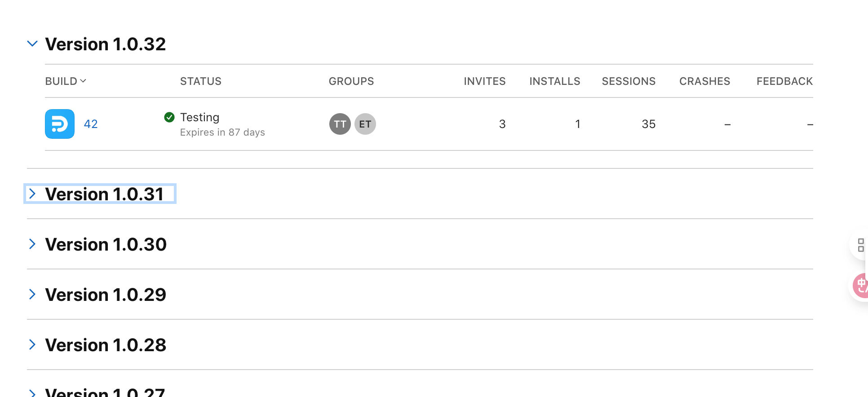Click the green Testing status checkmark icon
The width and height of the screenshot is (868, 397).
pos(169,117)
